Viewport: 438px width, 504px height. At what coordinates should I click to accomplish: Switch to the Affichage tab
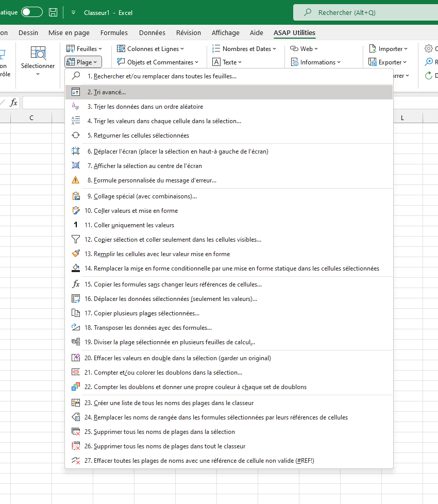point(226,32)
